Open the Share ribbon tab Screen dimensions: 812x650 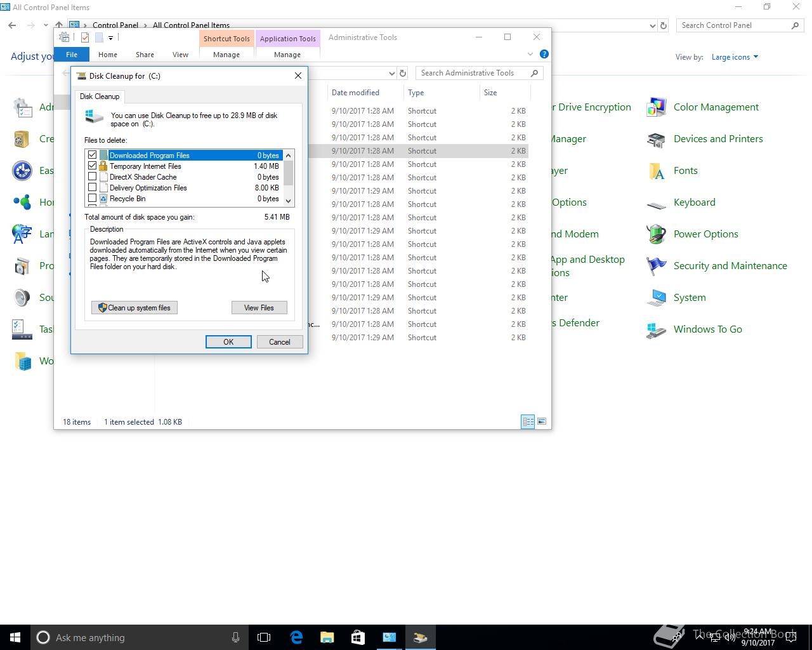point(145,55)
